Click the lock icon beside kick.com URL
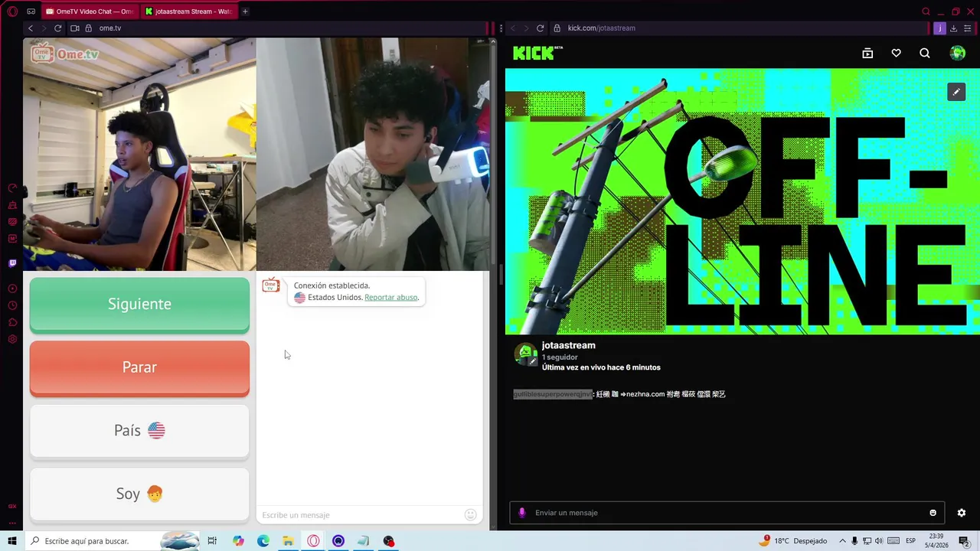The height and width of the screenshot is (551, 980). point(557,28)
